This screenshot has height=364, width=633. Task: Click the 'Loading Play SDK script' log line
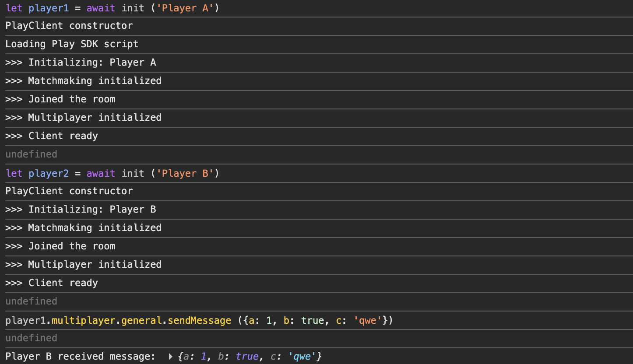click(x=72, y=44)
